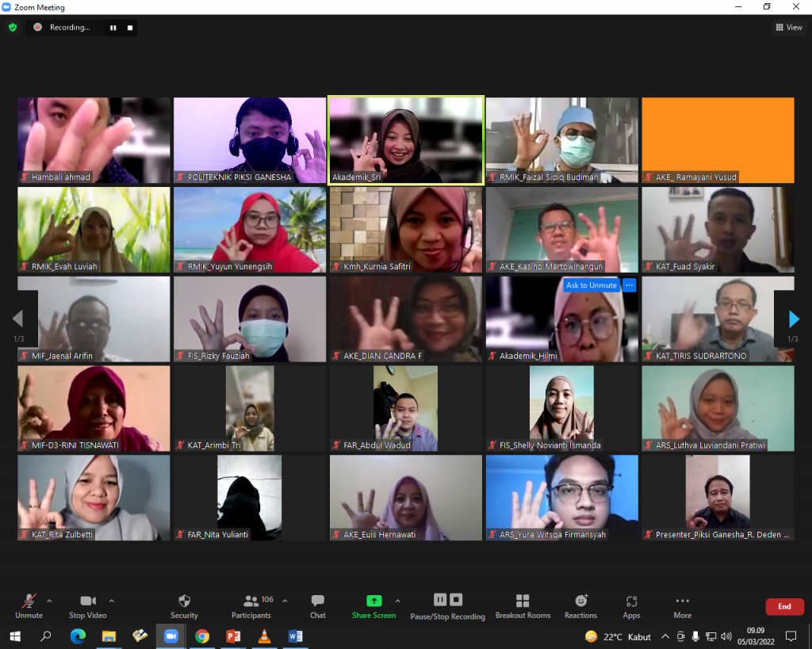Open Windows taskbar search

pyautogui.click(x=46, y=636)
